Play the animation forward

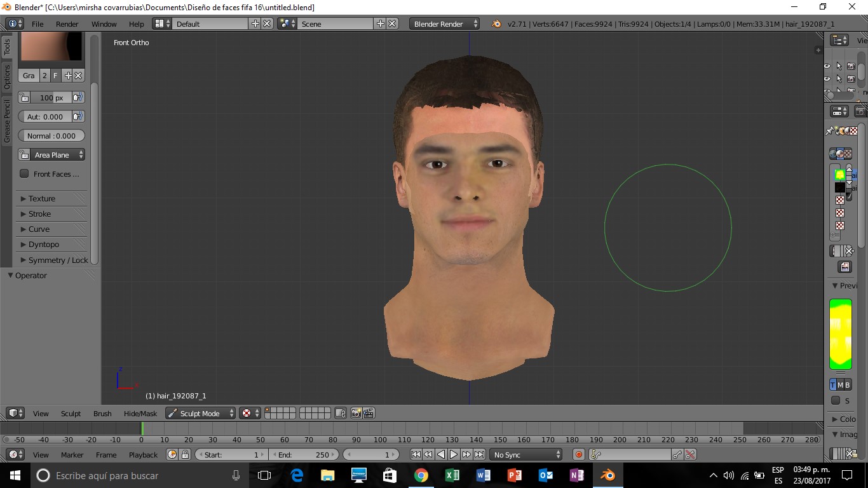454,454
